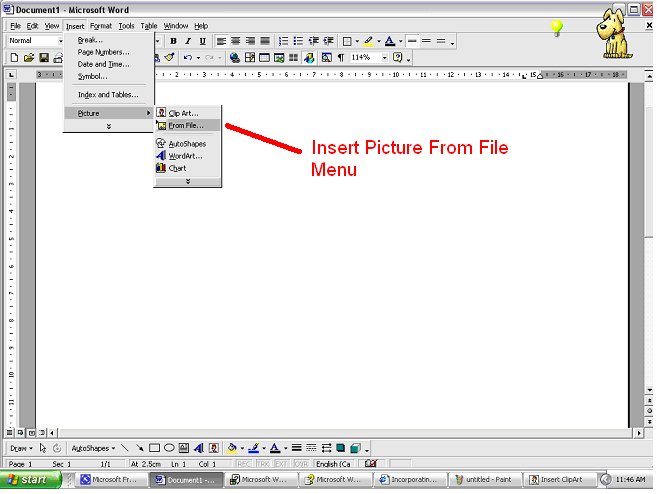The image size is (657, 494).
Task: Toggle OVR overtype mode in status bar
Action: point(301,464)
